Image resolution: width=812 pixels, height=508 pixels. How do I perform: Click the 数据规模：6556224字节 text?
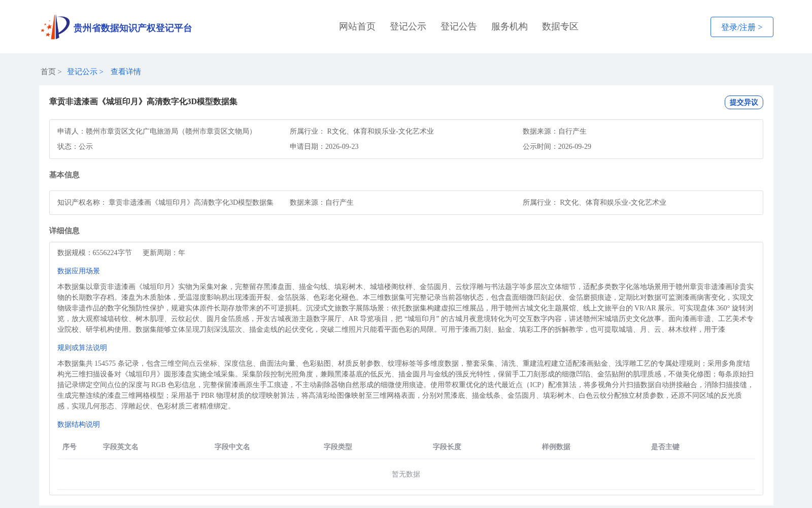point(94,252)
